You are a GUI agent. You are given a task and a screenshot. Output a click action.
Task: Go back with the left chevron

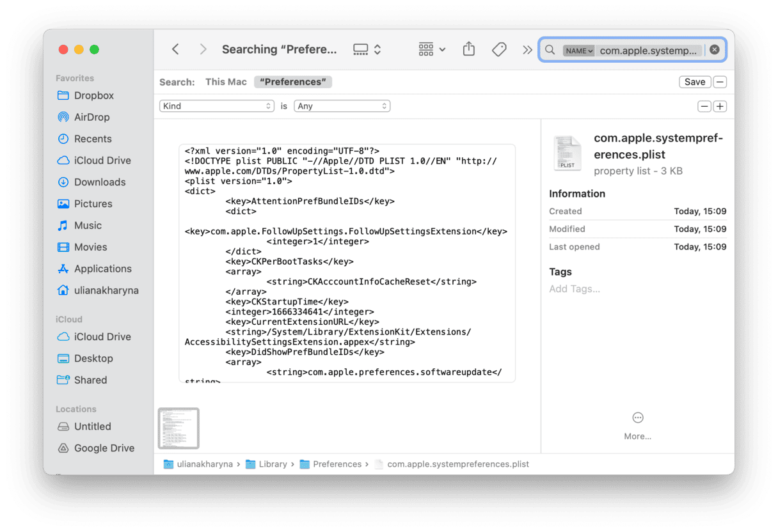(x=175, y=49)
